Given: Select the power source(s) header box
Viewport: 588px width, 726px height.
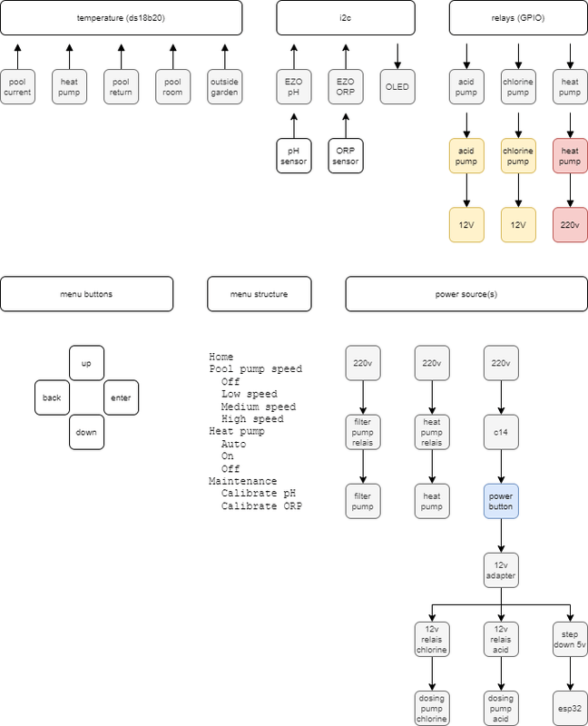Looking at the screenshot, I should [466, 294].
